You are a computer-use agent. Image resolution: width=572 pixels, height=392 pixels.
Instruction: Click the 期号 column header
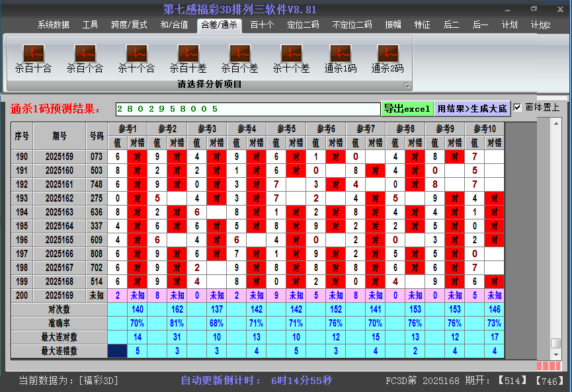tap(60, 136)
